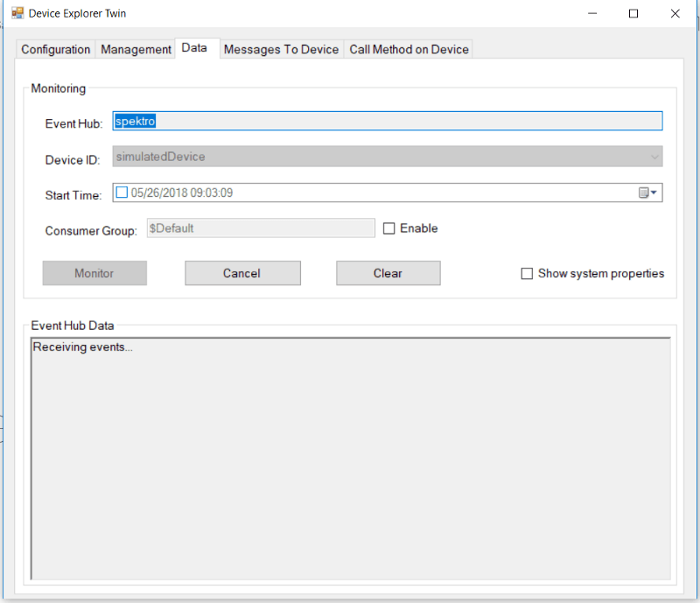Click the Clear button
This screenshot has height=603, width=700.
coord(388,273)
